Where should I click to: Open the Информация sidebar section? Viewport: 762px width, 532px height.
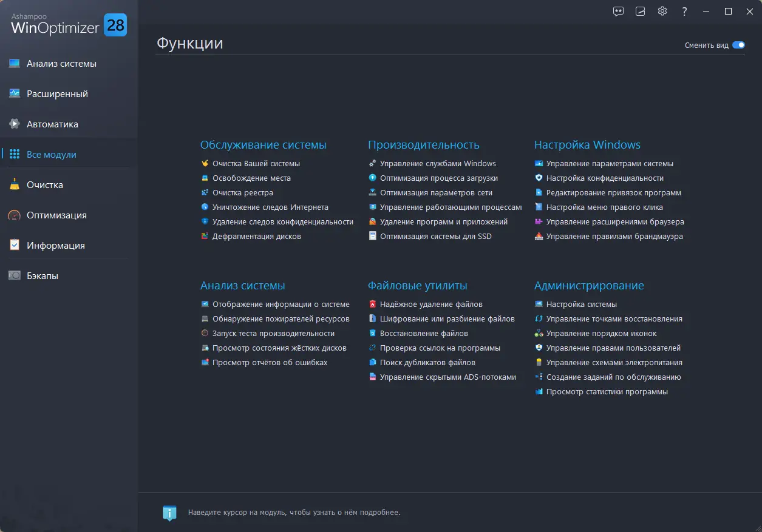coord(69,246)
